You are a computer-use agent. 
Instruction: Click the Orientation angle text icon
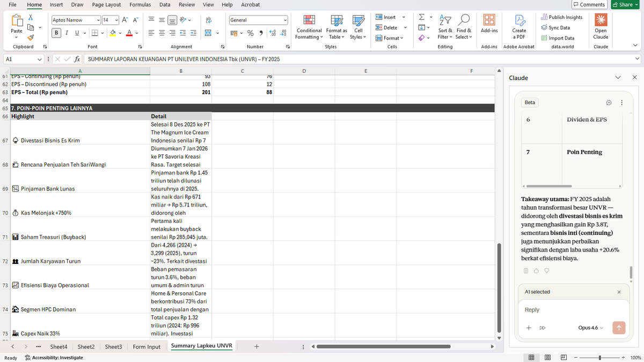[x=184, y=20]
